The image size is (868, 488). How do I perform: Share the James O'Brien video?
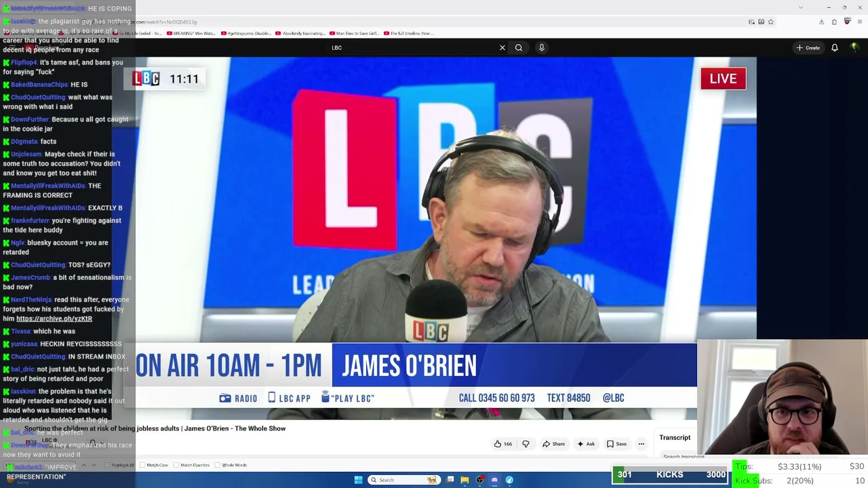pyautogui.click(x=553, y=444)
